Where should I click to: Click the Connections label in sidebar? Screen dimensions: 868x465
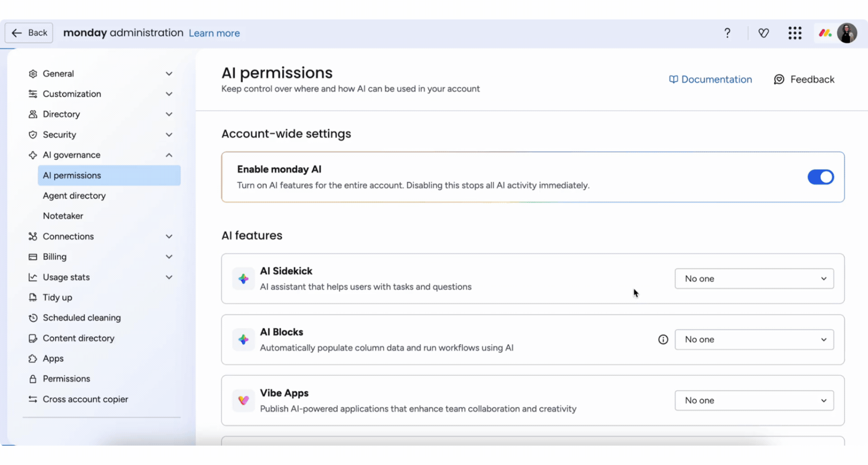[x=68, y=236]
